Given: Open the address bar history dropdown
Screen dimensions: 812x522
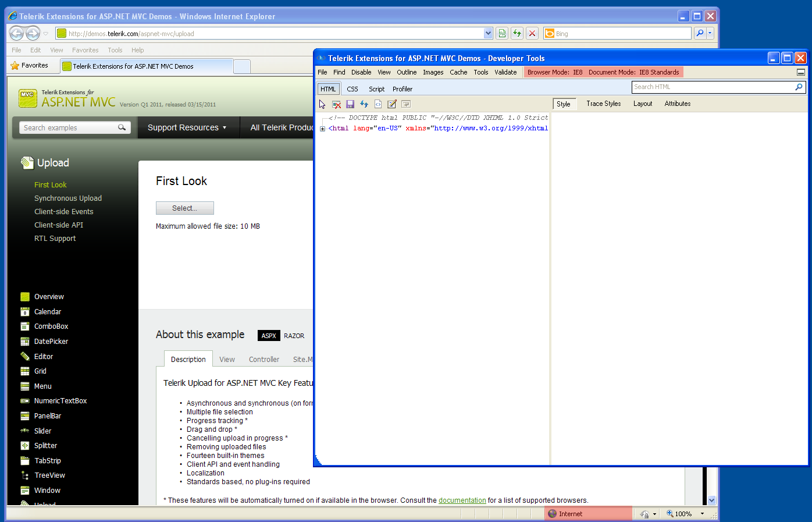Looking at the screenshot, I should (x=488, y=33).
